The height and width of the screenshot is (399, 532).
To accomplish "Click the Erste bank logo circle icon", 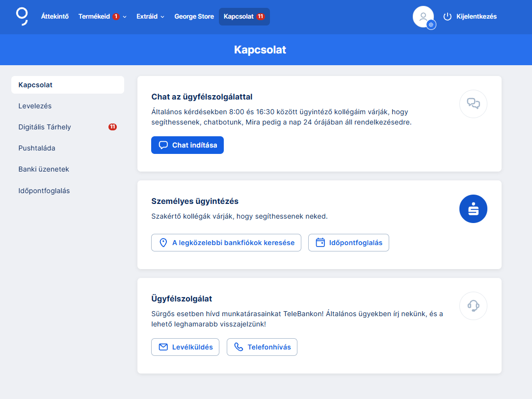I will pyautogui.click(x=473, y=209).
